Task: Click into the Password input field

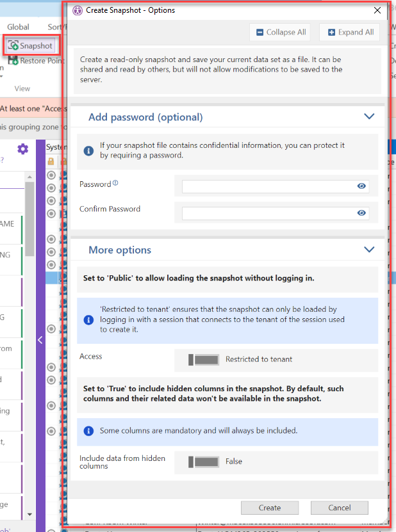Action: pyautogui.click(x=268, y=186)
